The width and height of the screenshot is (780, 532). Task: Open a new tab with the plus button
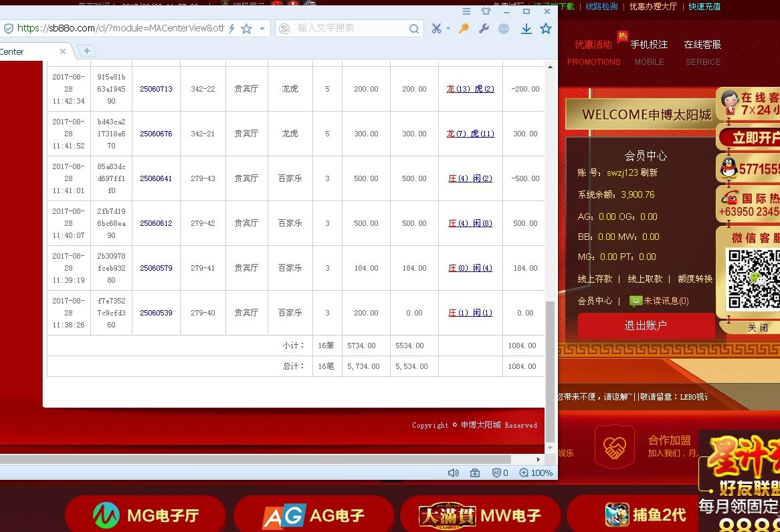click(86, 50)
